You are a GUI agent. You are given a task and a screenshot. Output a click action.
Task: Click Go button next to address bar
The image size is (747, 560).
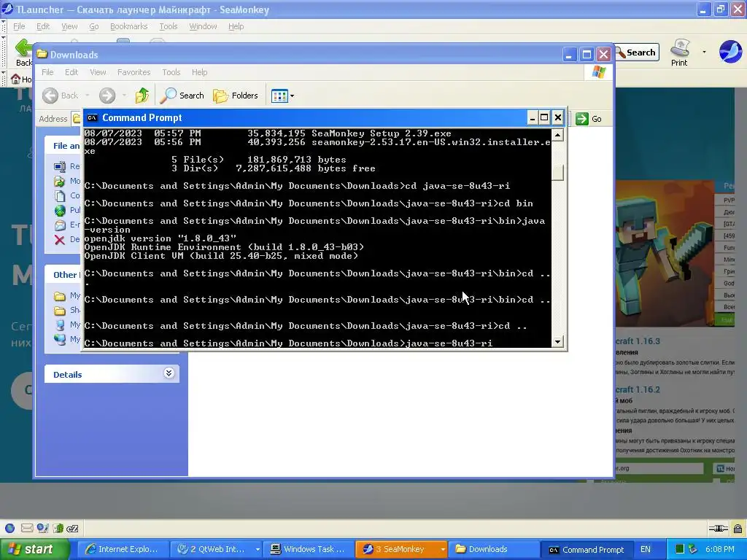(x=589, y=119)
